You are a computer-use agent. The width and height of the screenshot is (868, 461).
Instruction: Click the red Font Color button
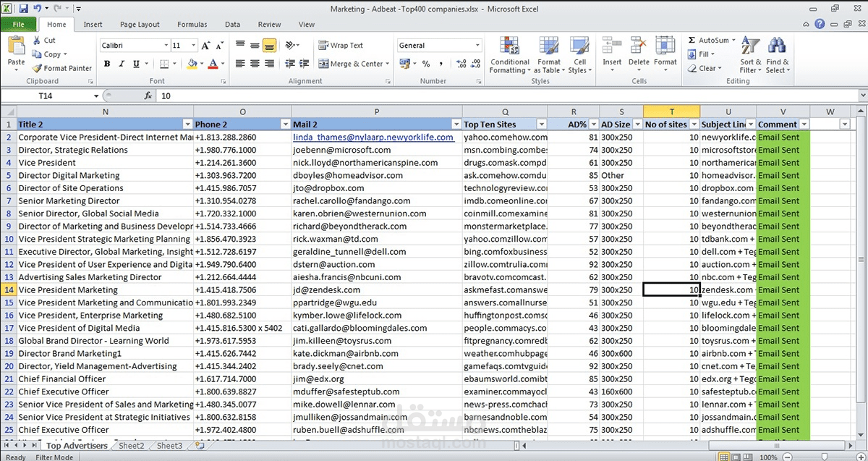click(x=213, y=64)
